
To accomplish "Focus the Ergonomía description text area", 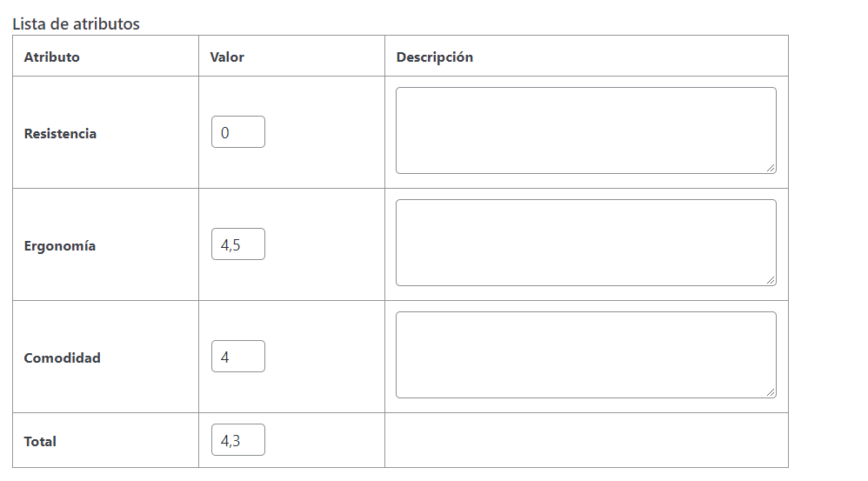I will coord(585,243).
